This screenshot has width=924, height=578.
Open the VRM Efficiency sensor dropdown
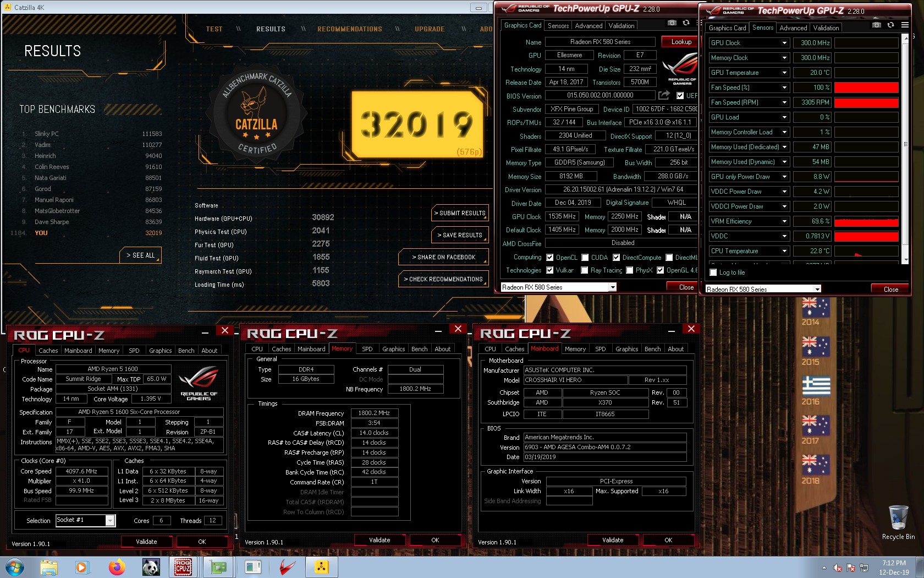(x=784, y=221)
